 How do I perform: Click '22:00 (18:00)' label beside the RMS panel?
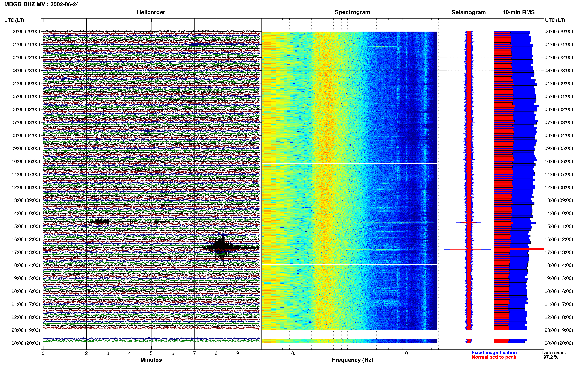(559, 317)
